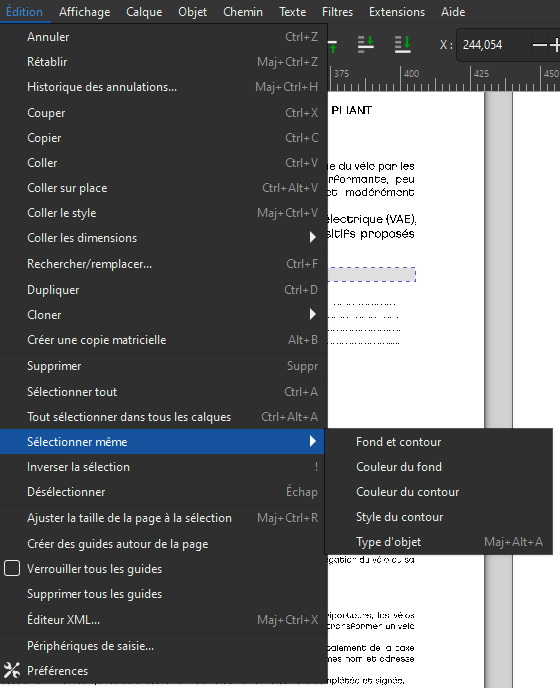Image resolution: width=560 pixels, height=688 pixels.
Task: Open Préférences with tools icon
Action: [x=163, y=670]
